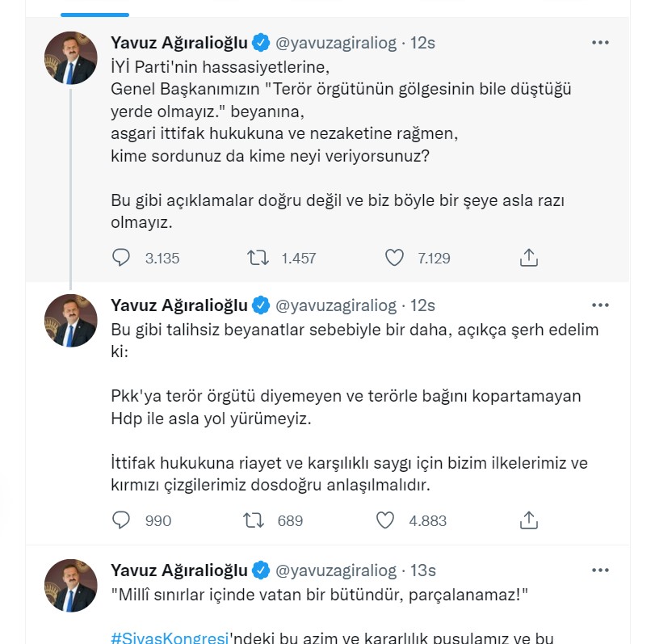Open more options on the second tweet
The height and width of the screenshot is (644, 655).
[599, 305]
